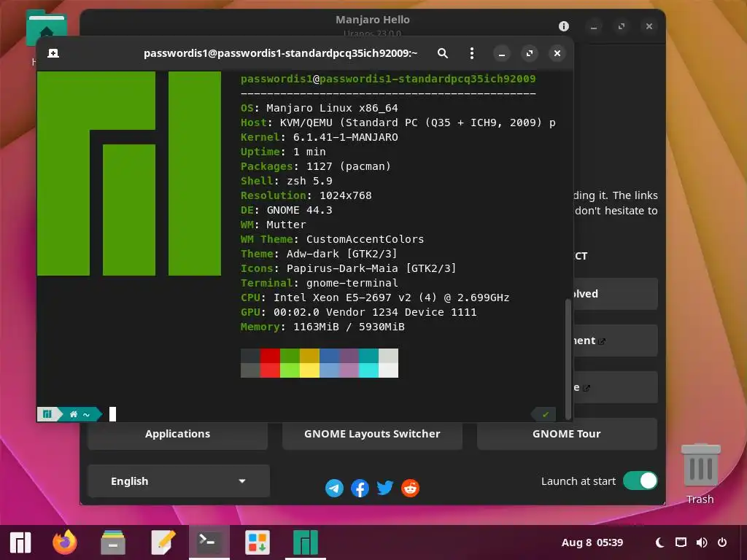Open new terminal tab button
This screenshot has width=747, height=560.
coord(53,53)
